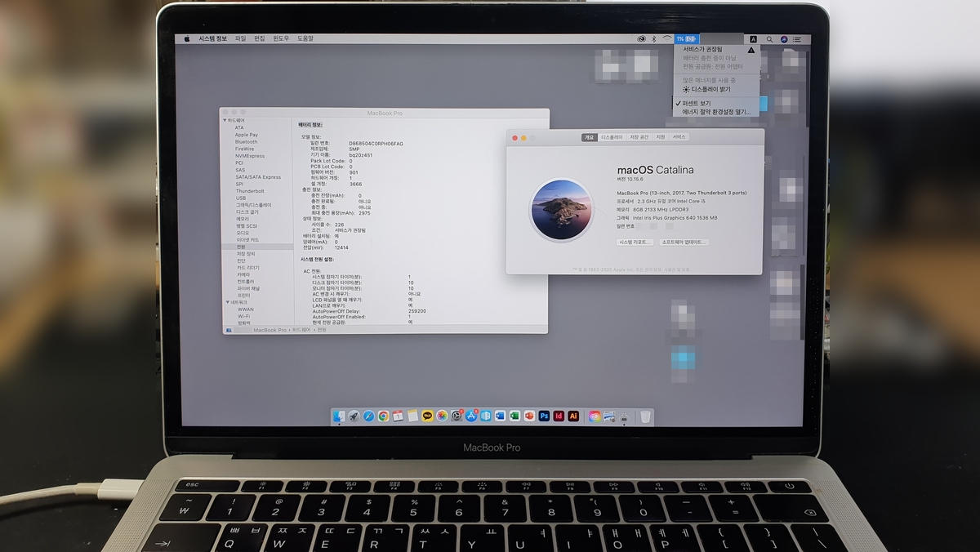Click serial number D868504C0RPH06FAG
This screenshot has height=552, width=980.
376,143
